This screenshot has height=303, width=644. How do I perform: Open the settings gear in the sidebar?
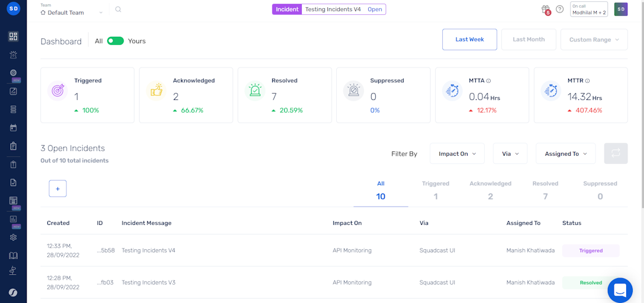click(13, 237)
